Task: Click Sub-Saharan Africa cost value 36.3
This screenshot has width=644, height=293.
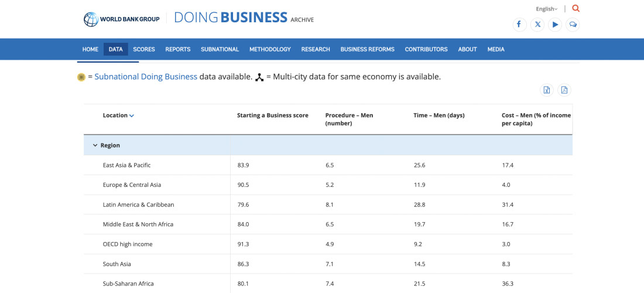Action: tap(508, 284)
